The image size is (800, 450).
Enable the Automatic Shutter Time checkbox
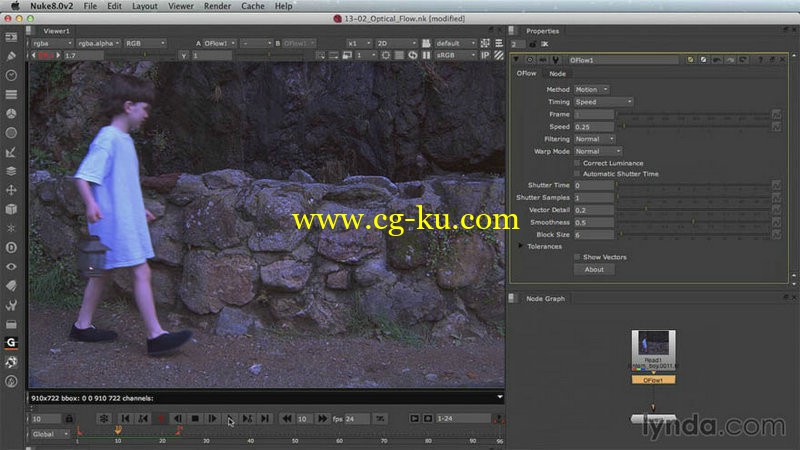tap(577, 174)
